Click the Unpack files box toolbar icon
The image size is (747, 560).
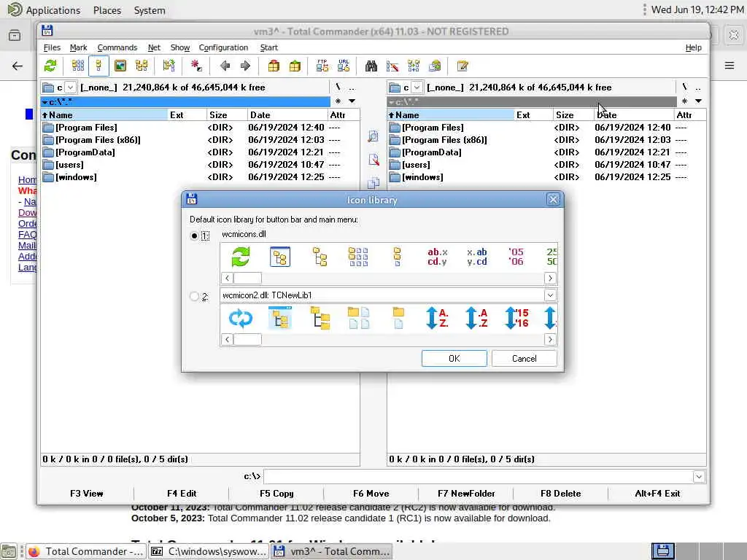click(x=295, y=66)
